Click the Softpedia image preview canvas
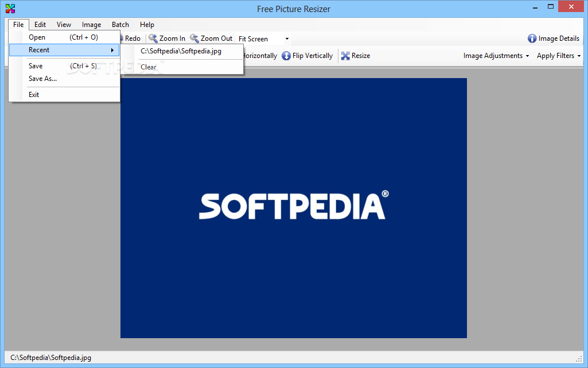Screen dimensions: 588x368 (x=294, y=208)
